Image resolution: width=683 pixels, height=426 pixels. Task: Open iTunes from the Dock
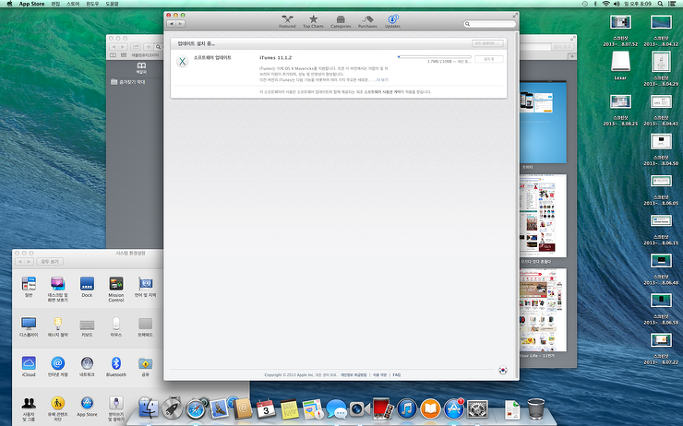407,409
